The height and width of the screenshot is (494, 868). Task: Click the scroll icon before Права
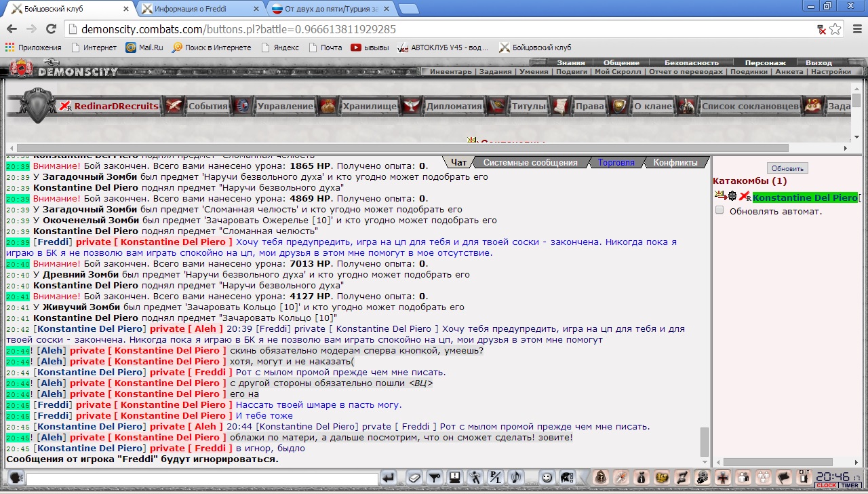tap(561, 106)
